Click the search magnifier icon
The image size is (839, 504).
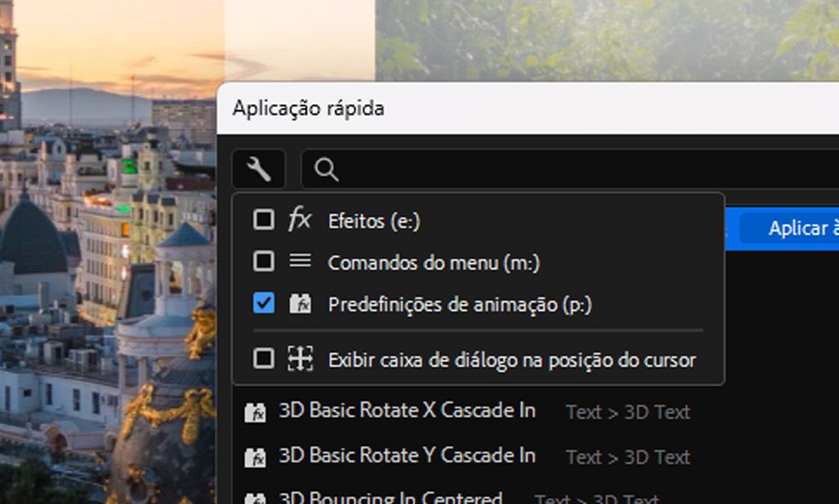tap(326, 170)
